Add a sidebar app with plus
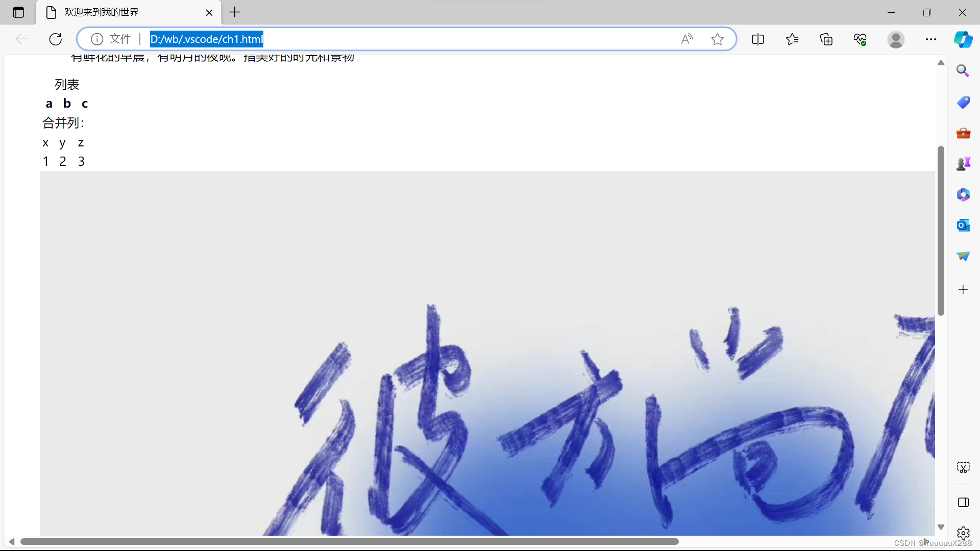This screenshot has width=980, height=551. [x=963, y=289]
